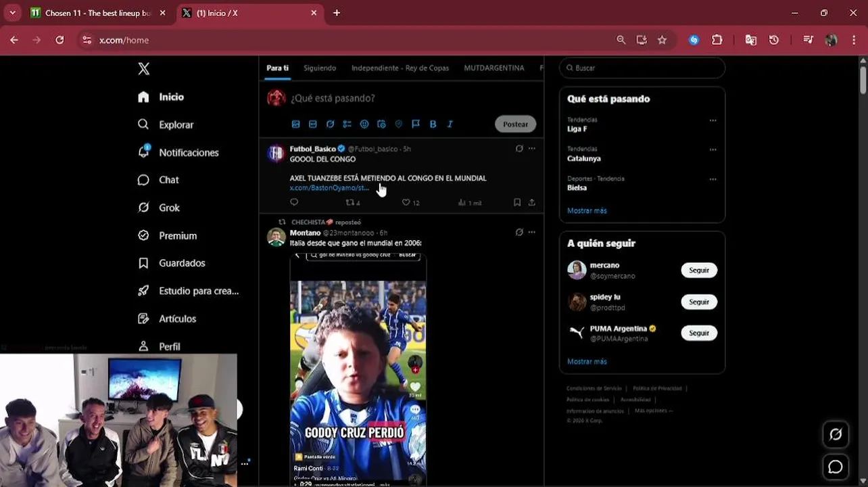Click the Postear button
The width and height of the screenshot is (868, 487).
[x=515, y=124]
